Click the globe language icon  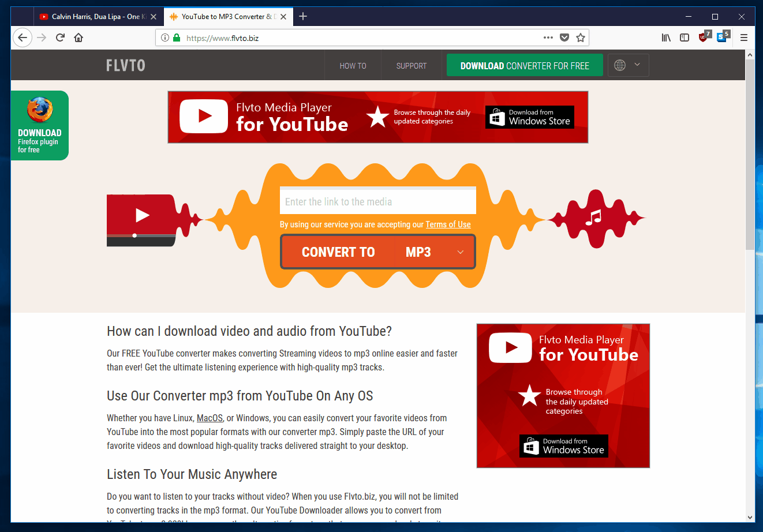pyautogui.click(x=620, y=65)
